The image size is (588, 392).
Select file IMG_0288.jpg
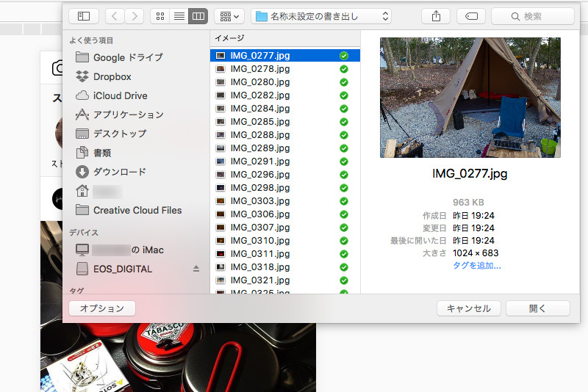point(285,135)
